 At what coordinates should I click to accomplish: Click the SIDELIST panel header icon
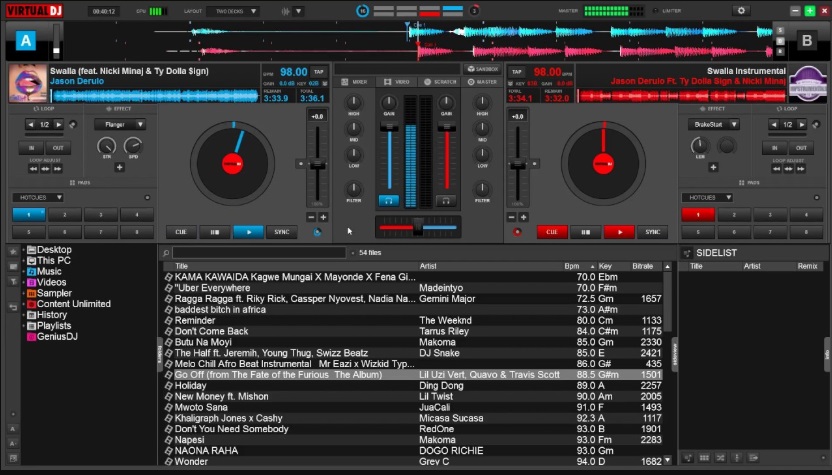[x=687, y=253]
